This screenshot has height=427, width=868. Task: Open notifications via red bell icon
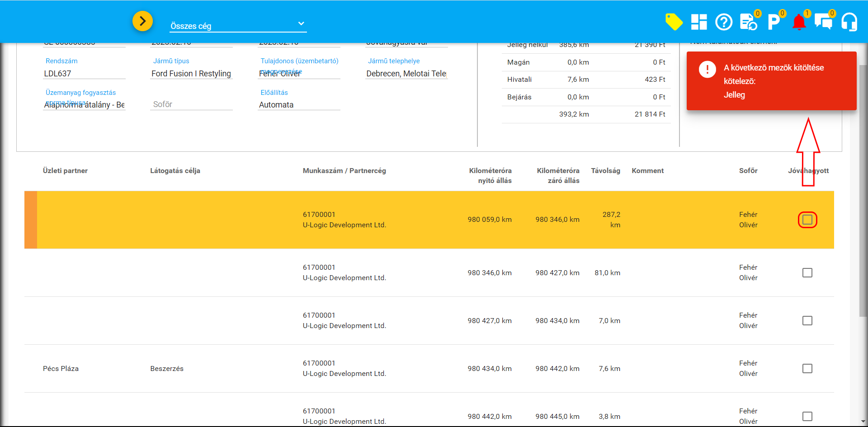click(799, 22)
